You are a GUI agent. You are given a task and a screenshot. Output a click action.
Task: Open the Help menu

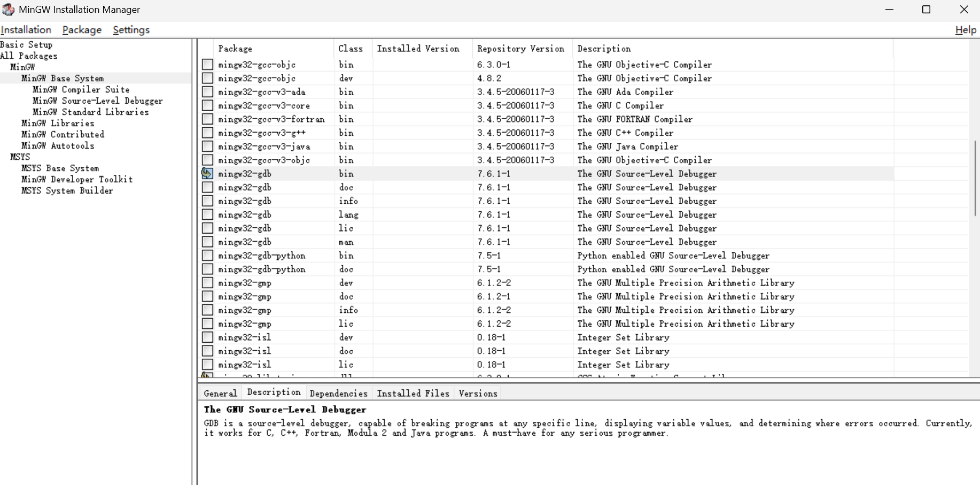(966, 30)
